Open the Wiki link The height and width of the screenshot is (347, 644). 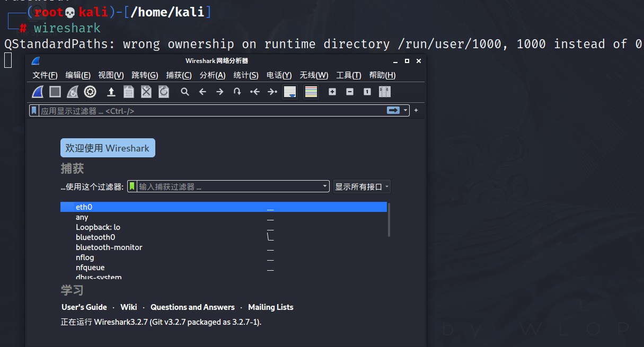coord(129,307)
